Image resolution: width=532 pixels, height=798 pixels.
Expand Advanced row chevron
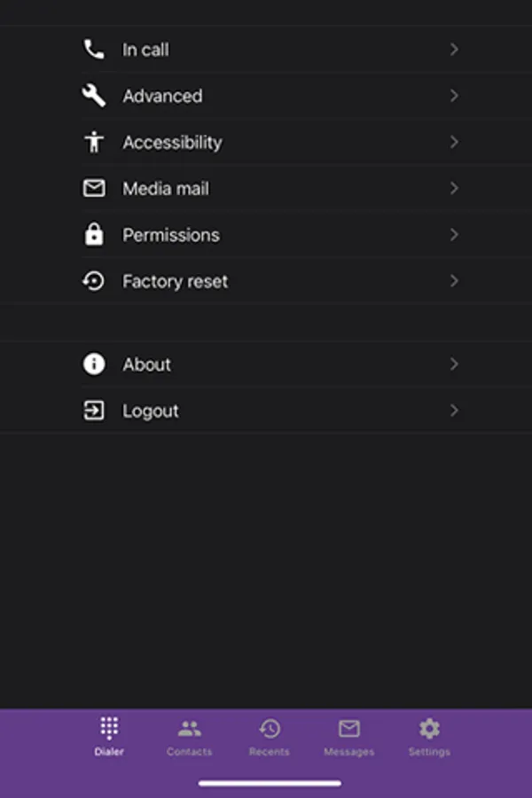click(x=454, y=96)
